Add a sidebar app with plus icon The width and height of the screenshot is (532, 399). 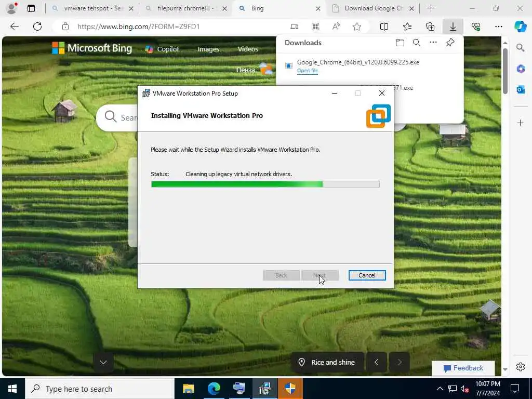[521, 123]
